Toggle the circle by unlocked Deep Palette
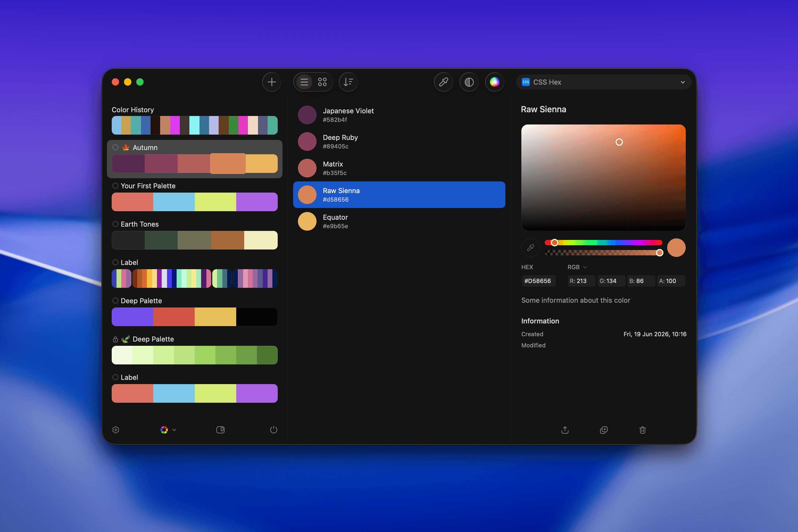This screenshot has height=532, width=798. [x=115, y=301]
